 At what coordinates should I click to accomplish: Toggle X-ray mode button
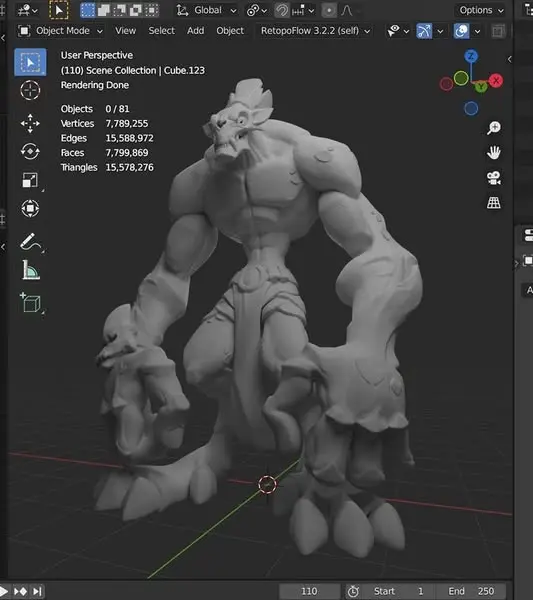coord(498,31)
